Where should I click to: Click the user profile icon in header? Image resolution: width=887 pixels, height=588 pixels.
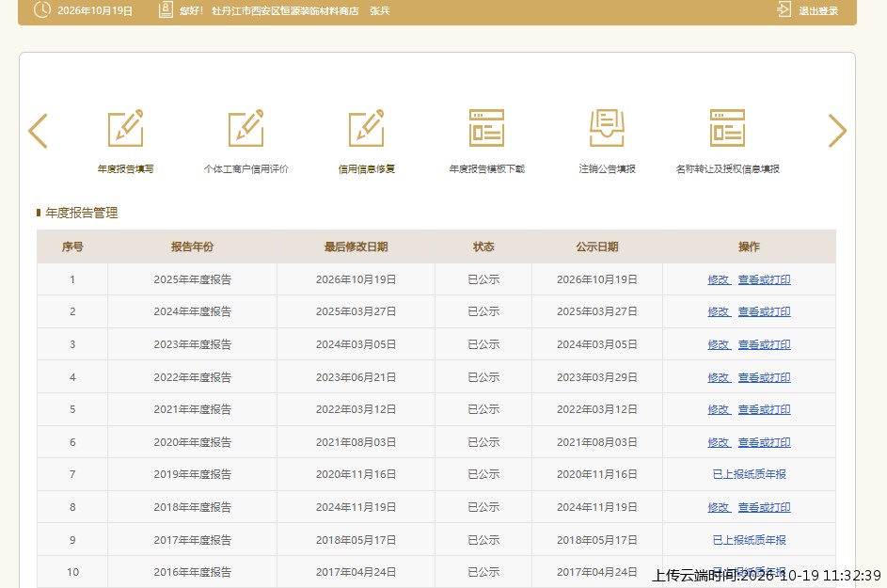[x=166, y=9]
